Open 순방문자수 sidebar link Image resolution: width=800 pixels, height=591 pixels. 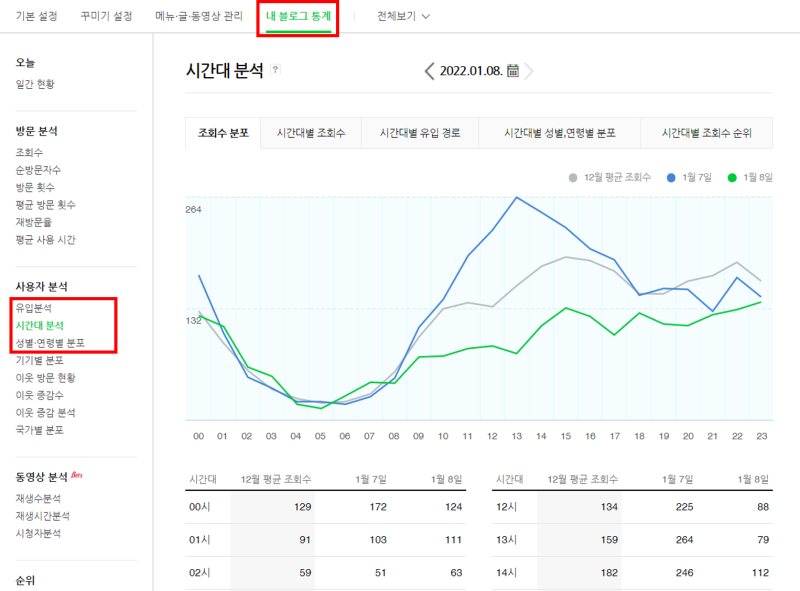click(x=38, y=169)
